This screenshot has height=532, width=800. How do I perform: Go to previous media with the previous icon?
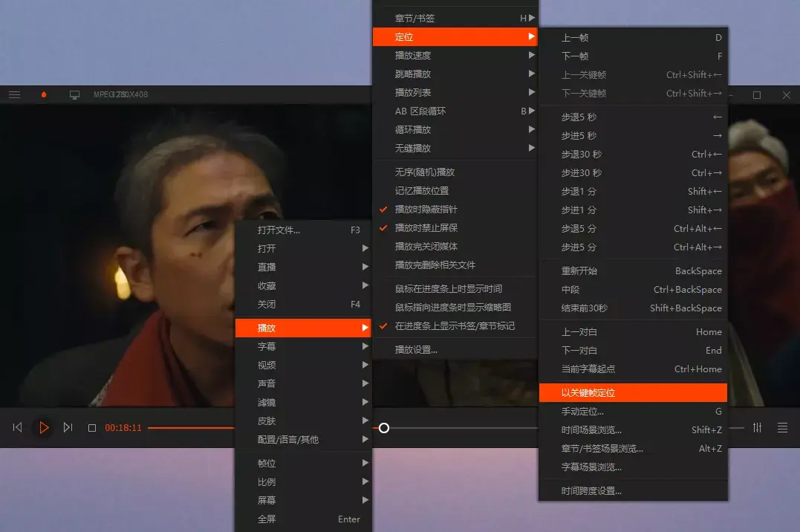click(x=16, y=426)
